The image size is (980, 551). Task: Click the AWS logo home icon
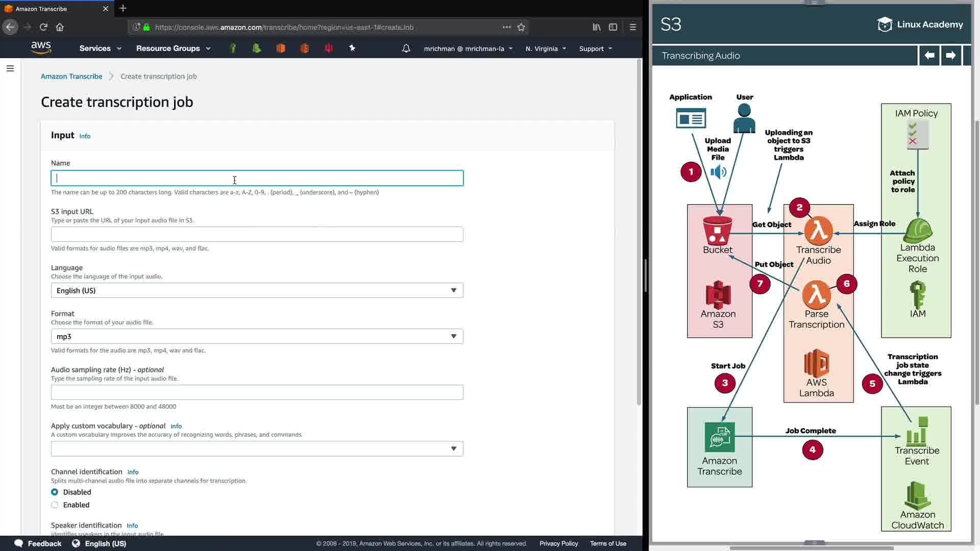(x=41, y=47)
